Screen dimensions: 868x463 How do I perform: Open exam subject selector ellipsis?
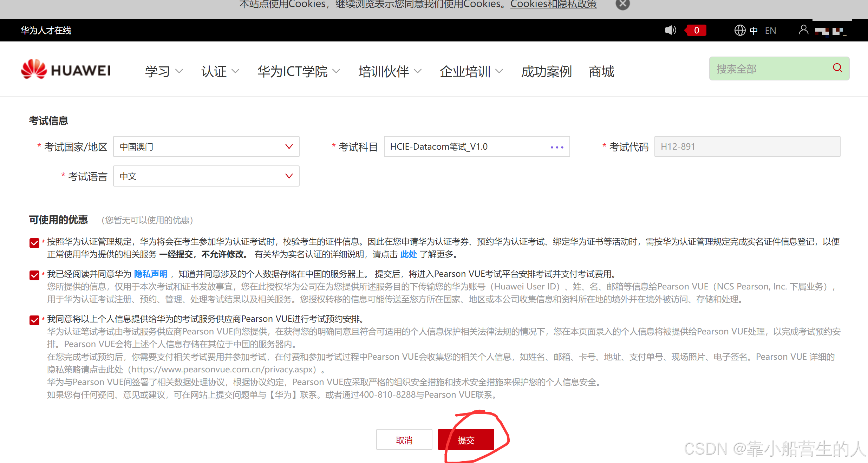pyautogui.click(x=557, y=147)
